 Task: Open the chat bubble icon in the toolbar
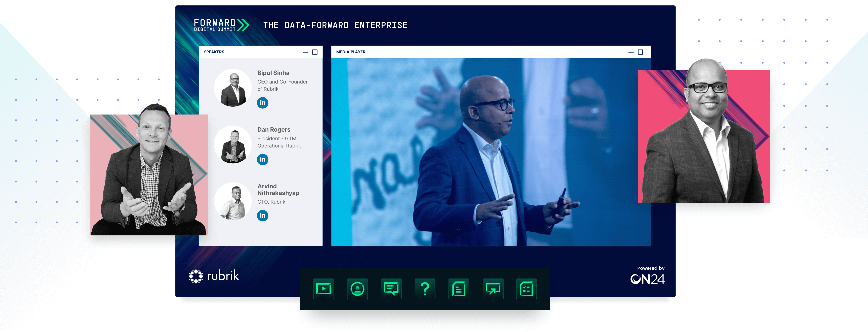point(391,289)
